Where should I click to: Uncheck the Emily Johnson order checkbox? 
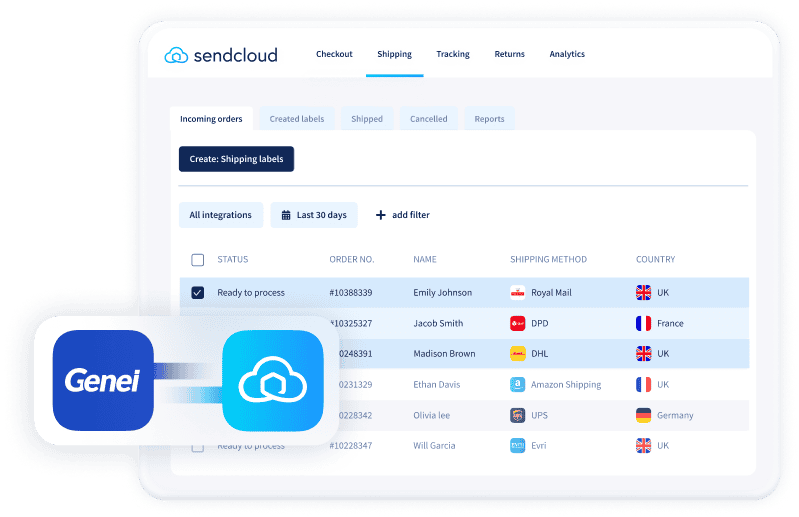pos(197,293)
